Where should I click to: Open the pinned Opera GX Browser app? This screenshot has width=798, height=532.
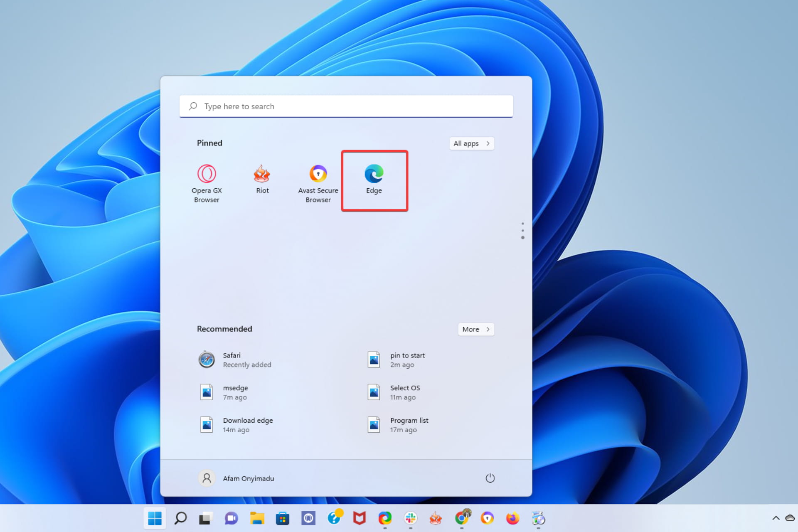207,183
